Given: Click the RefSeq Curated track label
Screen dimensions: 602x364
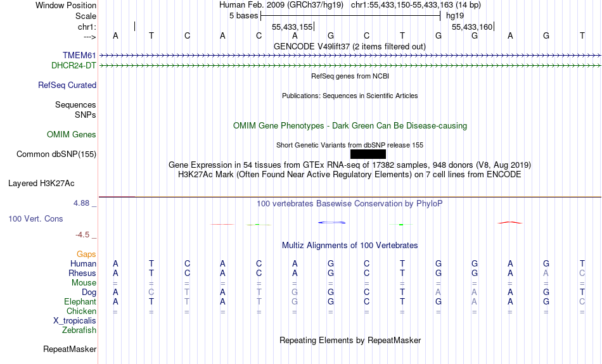Looking at the screenshot, I should pyautogui.click(x=67, y=85).
